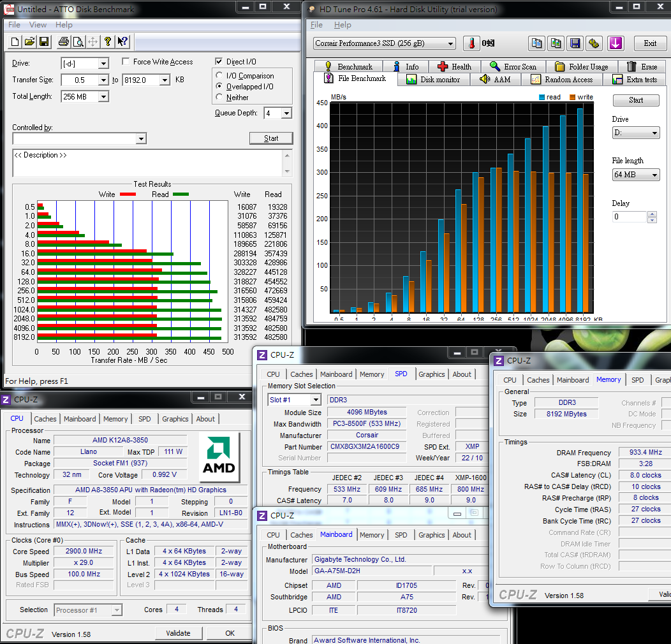
Task: Enable the Force Write Access checkbox
Action: [x=126, y=62]
